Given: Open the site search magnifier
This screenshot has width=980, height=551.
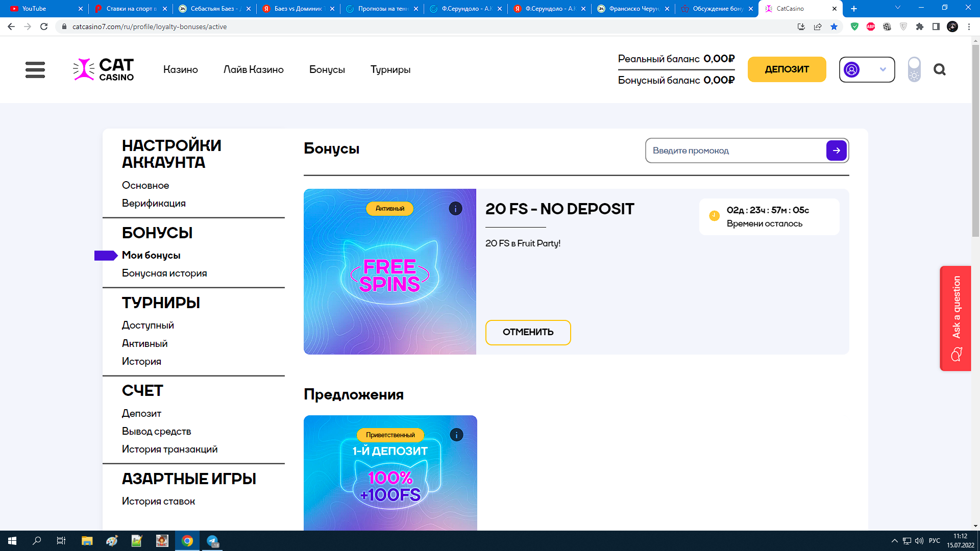Looking at the screenshot, I should pos(940,69).
